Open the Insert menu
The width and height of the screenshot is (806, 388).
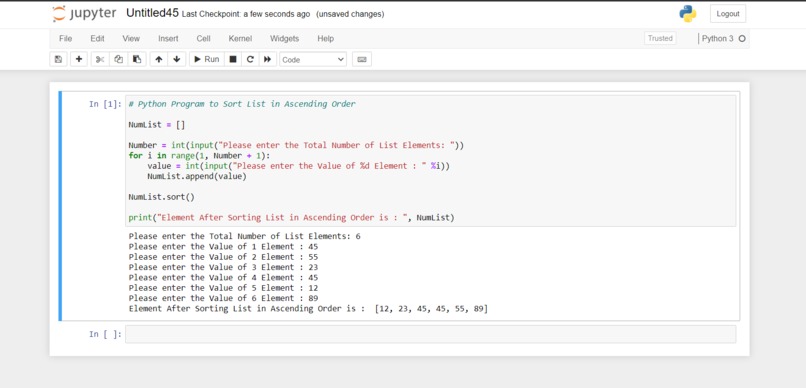pos(168,39)
